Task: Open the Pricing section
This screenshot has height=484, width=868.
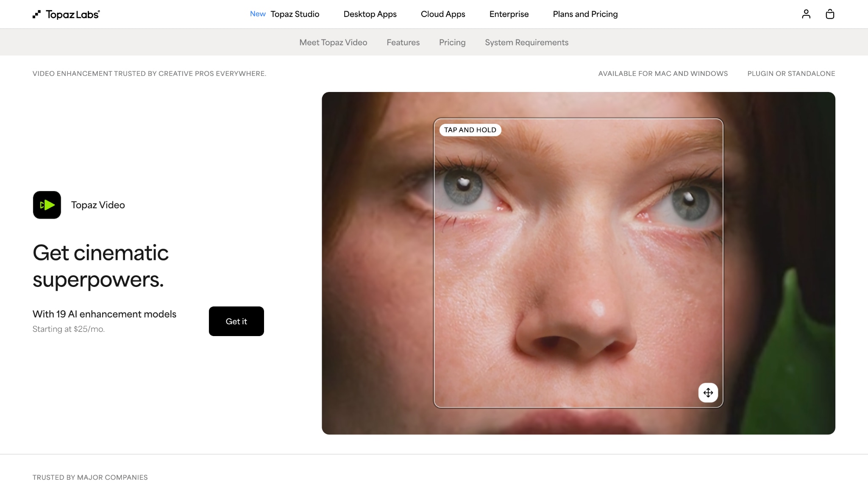Action: [x=452, y=42]
